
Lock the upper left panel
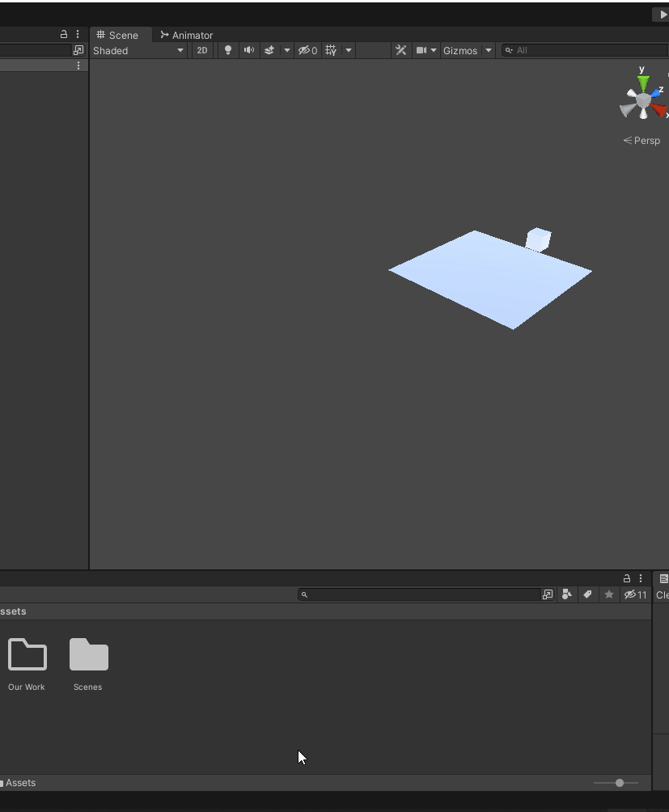click(64, 34)
